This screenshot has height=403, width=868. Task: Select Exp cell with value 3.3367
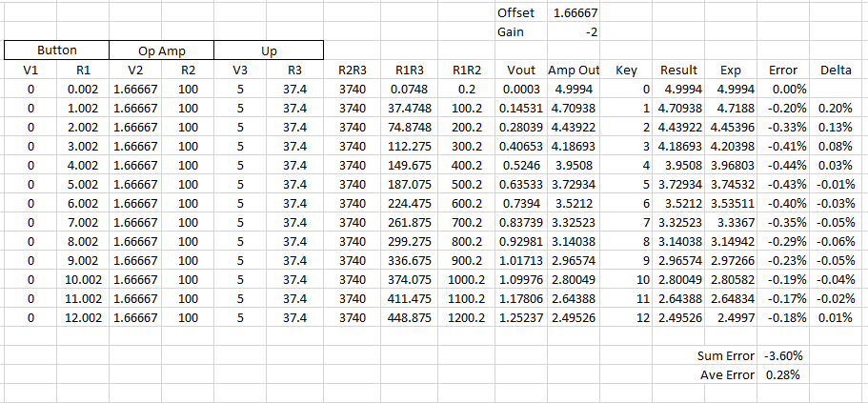731,223
